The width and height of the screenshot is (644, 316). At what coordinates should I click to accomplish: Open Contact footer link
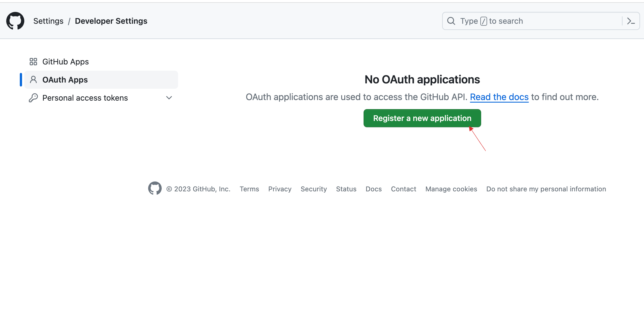click(404, 189)
